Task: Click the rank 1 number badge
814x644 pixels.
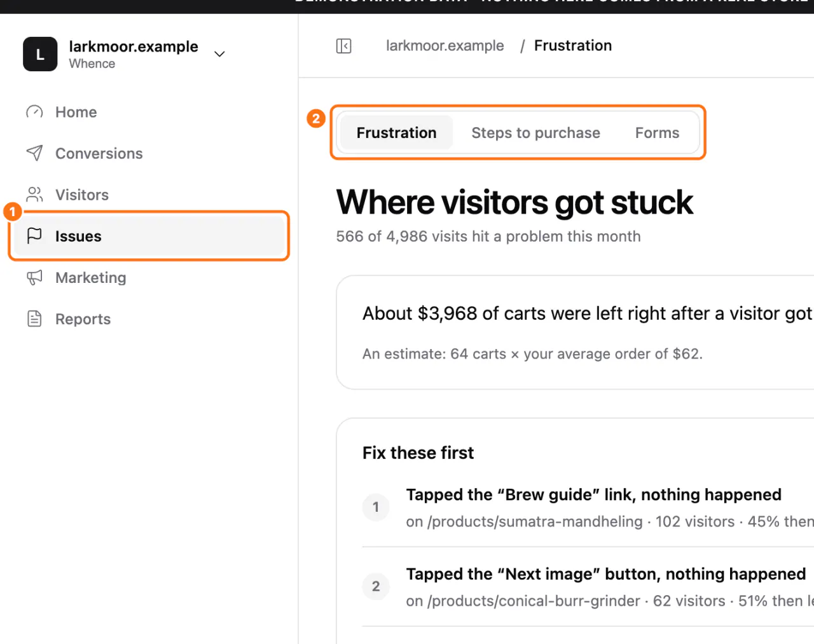Action: tap(376, 507)
